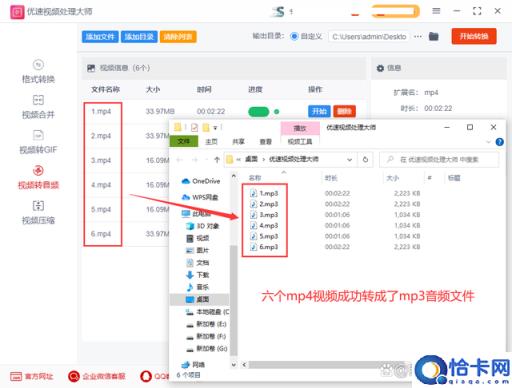Click the Explorer refresh button
512x388 pixels.
[x=365, y=160]
